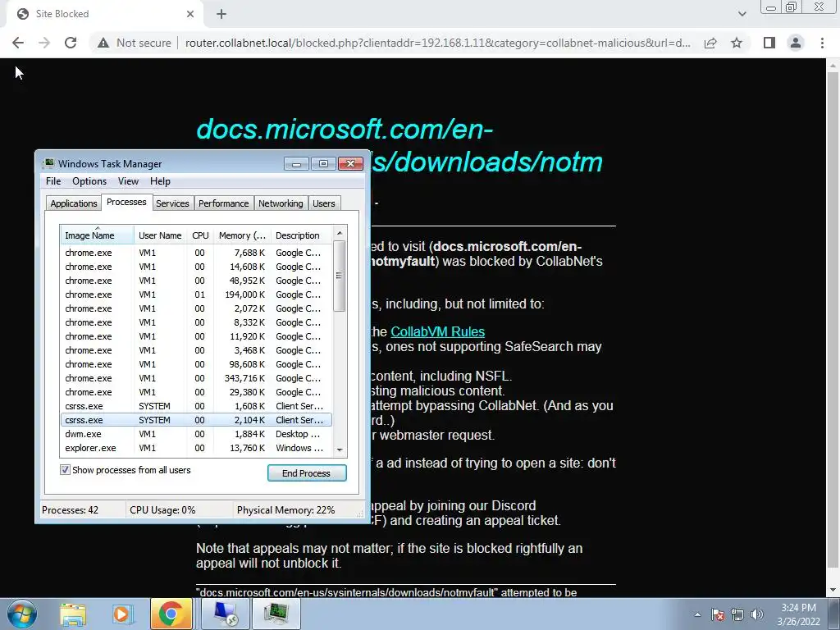Open the CollabVM Rules link
This screenshot has height=630, width=840.
pos(438,331)
